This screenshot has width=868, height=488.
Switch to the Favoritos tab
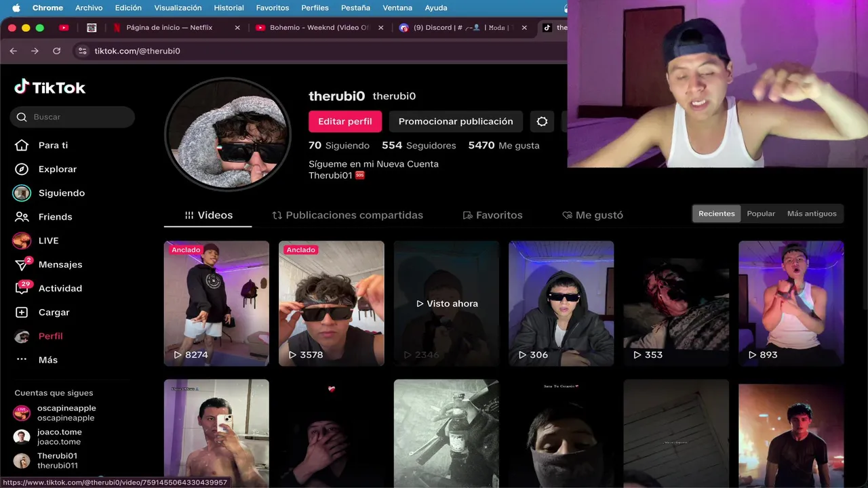tap(492, 215)
